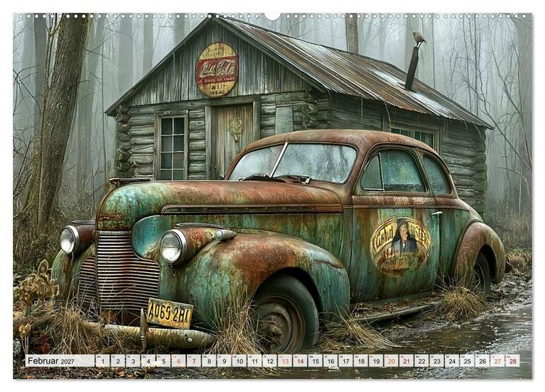Click the red-marked day 21
This screenshot has height=392, width=545.
(406, 361)
